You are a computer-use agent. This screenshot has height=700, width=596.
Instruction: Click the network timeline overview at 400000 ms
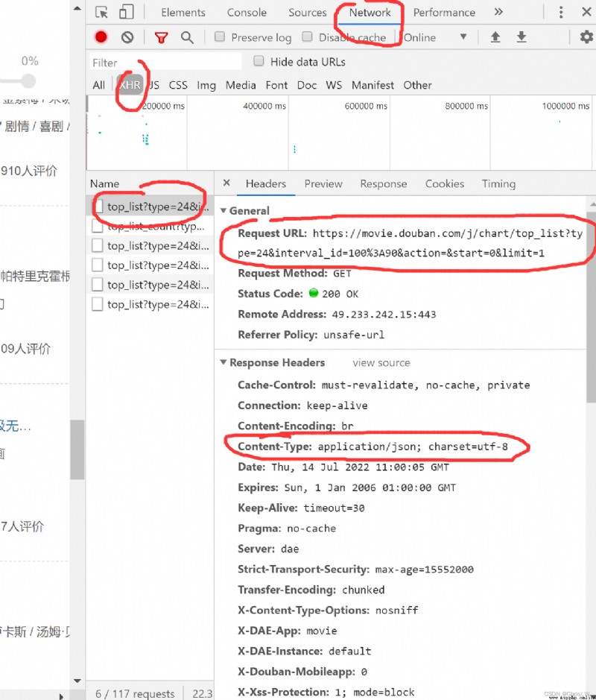click(x=264, y=106)
